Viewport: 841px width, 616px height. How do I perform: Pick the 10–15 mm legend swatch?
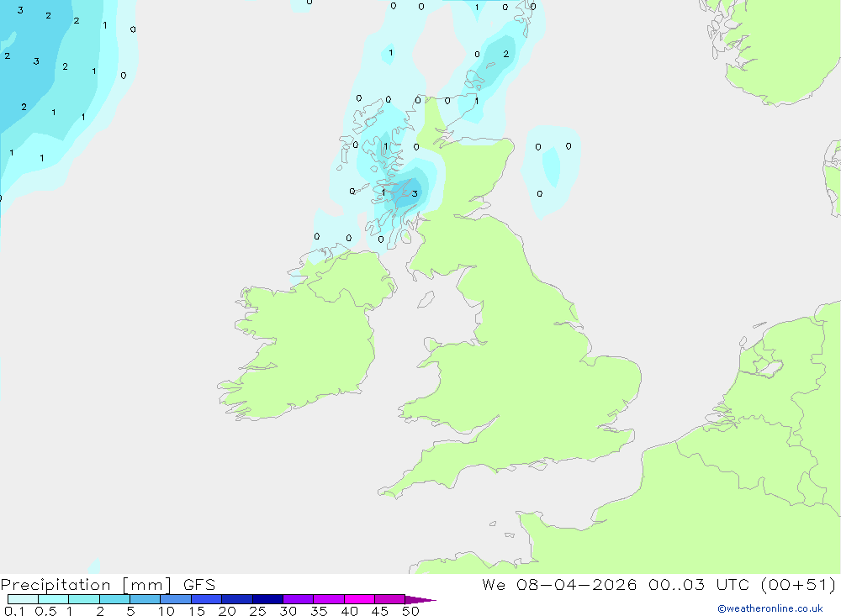click(x=176, y=599)
